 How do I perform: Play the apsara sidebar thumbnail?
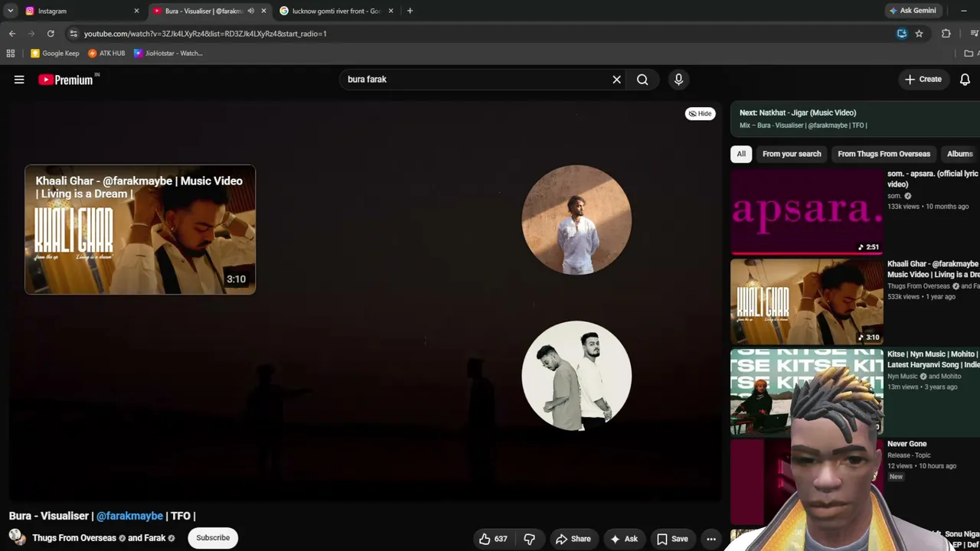click(806, 211)
